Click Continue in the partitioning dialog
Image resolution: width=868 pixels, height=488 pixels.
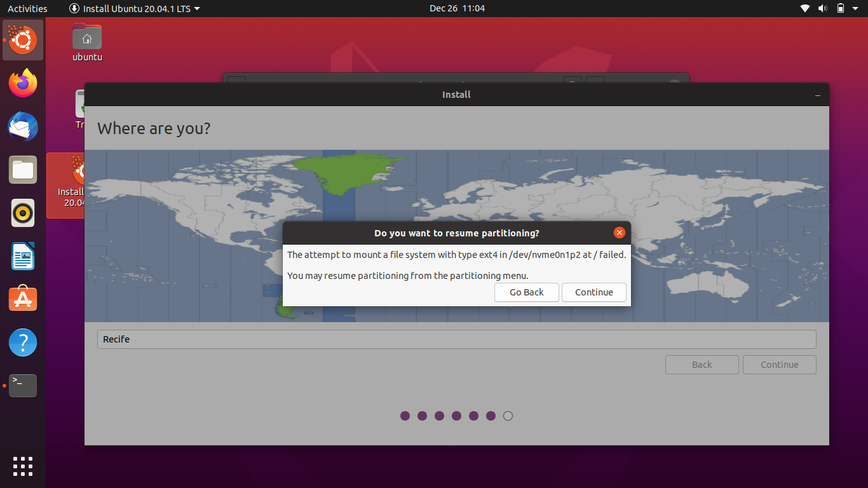point(594,292)
